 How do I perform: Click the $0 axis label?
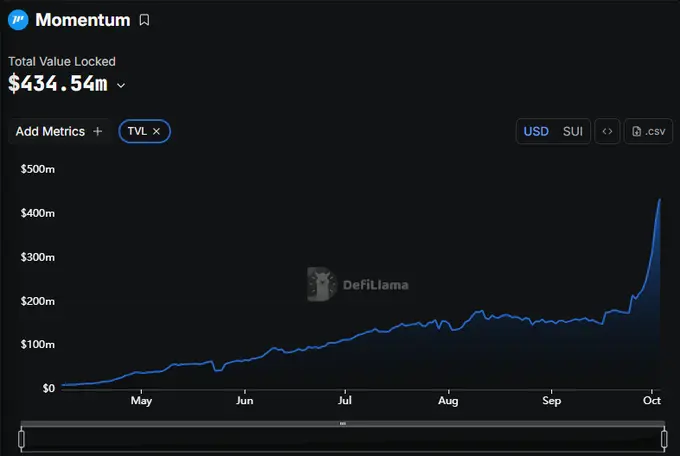pos(49,388)
